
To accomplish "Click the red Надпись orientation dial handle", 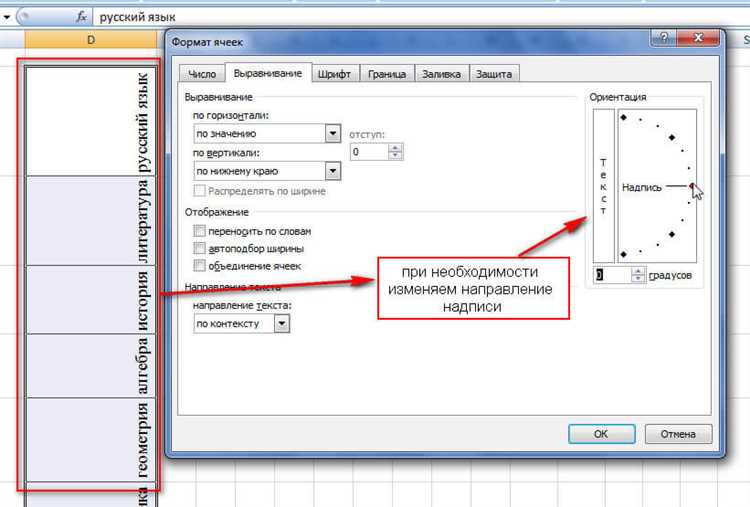I will click(x=691, y=186).
